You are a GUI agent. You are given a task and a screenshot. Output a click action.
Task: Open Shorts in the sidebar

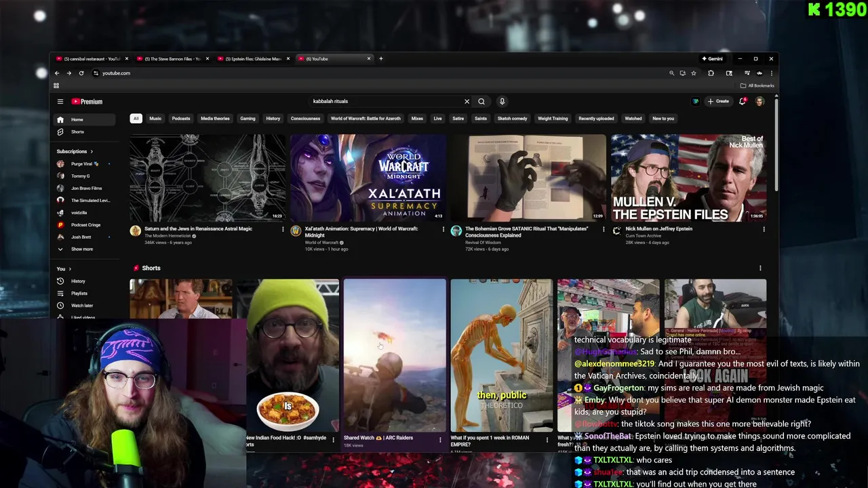85,132
